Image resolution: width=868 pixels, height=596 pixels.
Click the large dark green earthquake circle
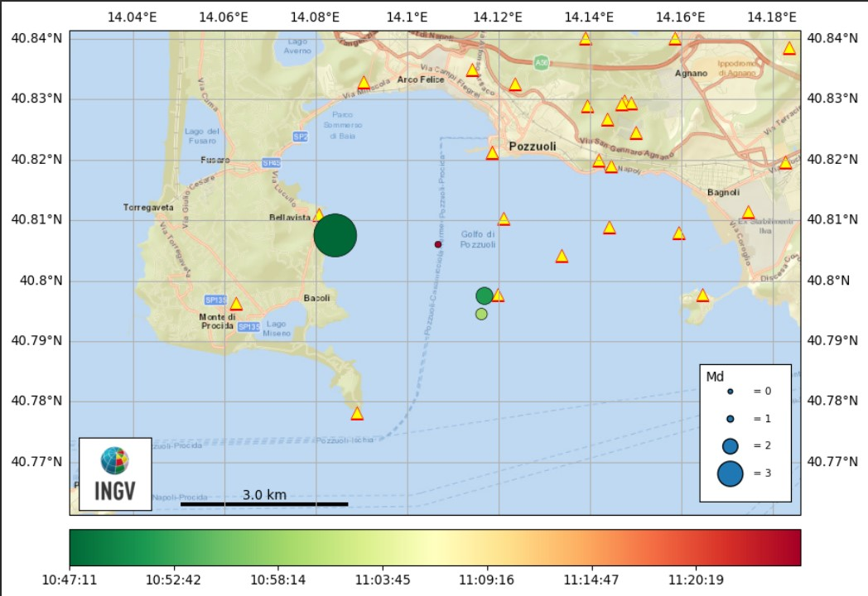tap(335, 235)
